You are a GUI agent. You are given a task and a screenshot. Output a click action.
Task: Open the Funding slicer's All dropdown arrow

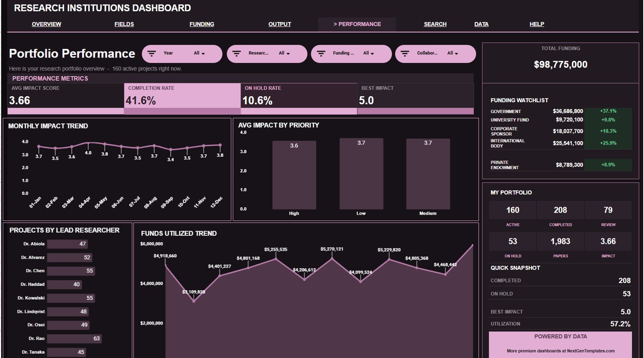[372, 54]
